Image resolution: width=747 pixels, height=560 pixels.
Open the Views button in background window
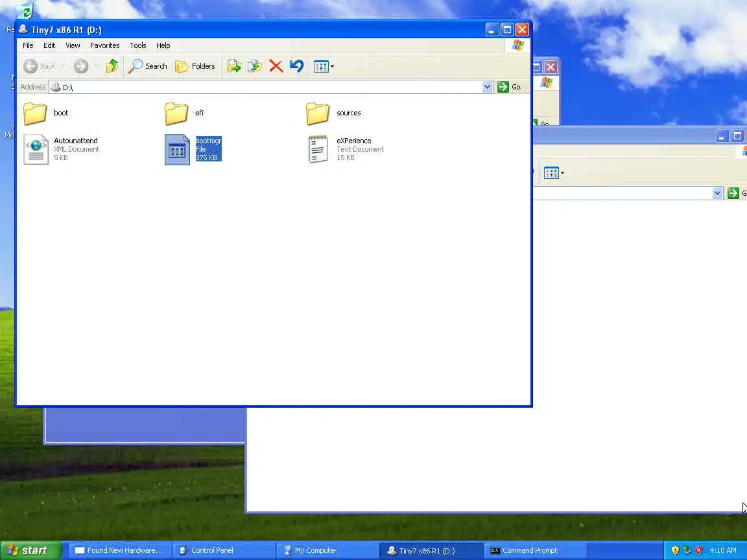pos(551,173)
